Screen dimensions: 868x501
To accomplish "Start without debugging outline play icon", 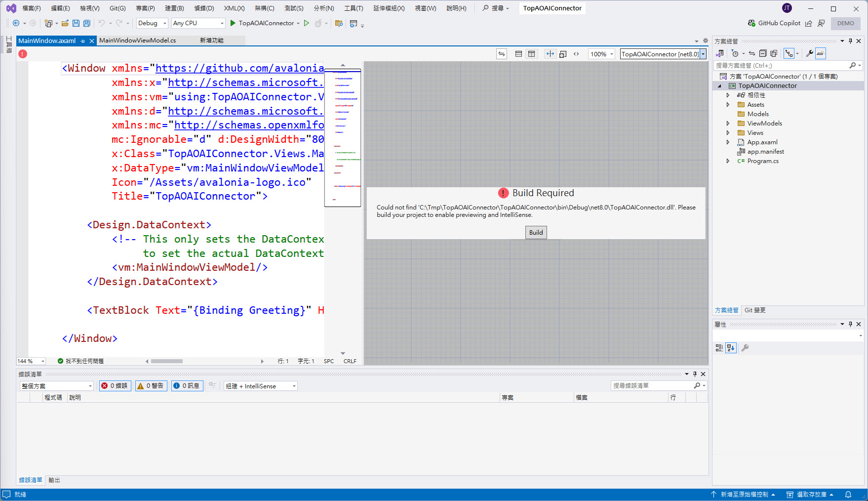I will tap(307, 23).
